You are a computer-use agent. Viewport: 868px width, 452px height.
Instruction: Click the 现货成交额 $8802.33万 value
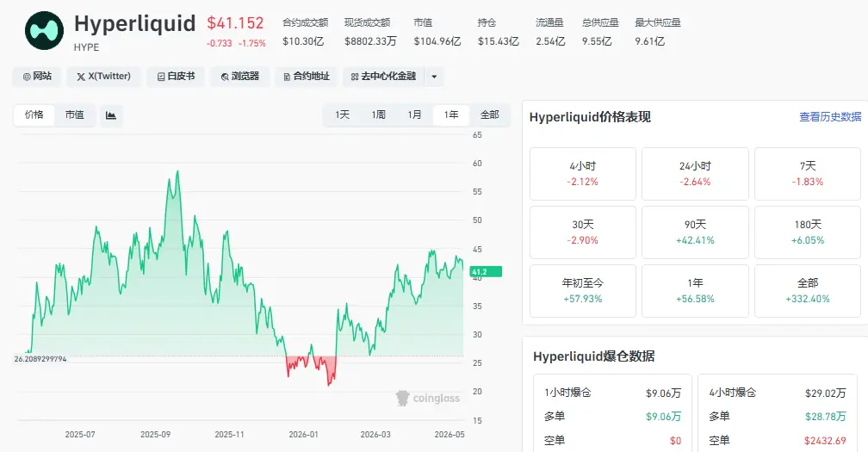(370, 41)
